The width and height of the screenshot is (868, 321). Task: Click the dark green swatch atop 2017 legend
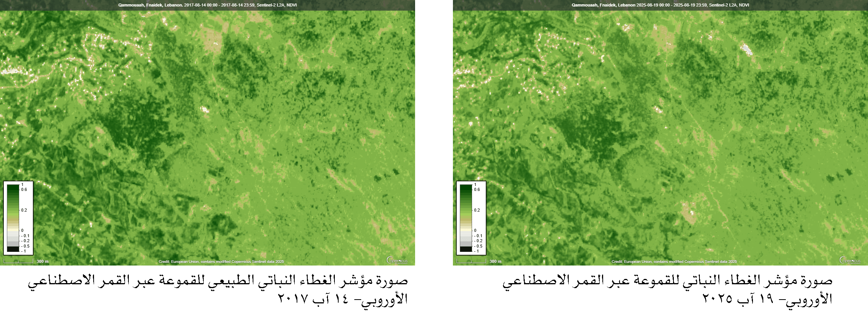pyautogui.click(x=13, y=188)
